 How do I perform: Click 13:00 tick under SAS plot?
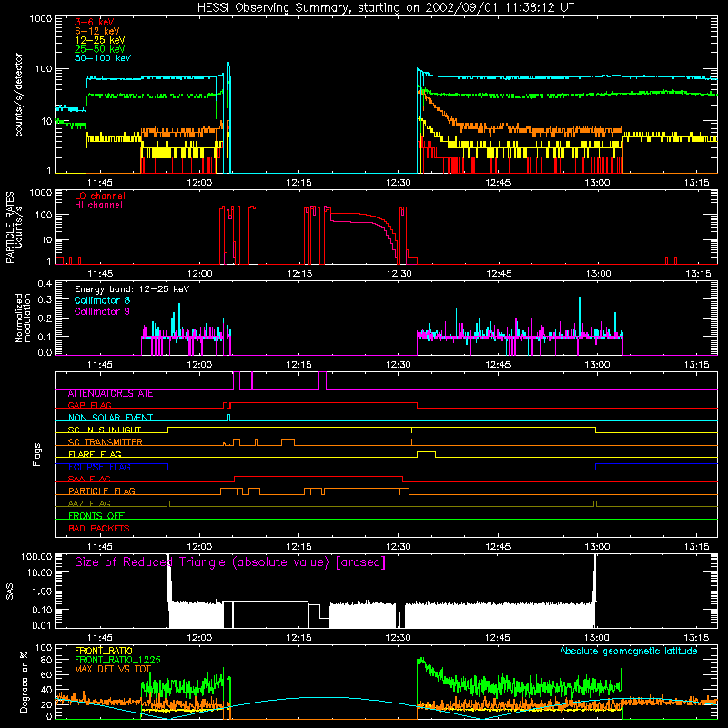[597, 638]
